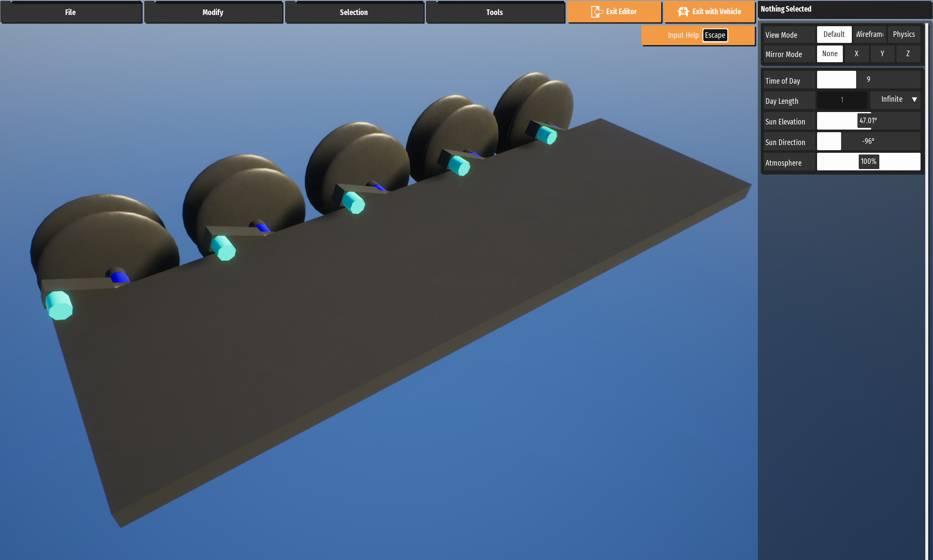Click the Day Length number field
This screenshot has width=933, height=560.
842,100
